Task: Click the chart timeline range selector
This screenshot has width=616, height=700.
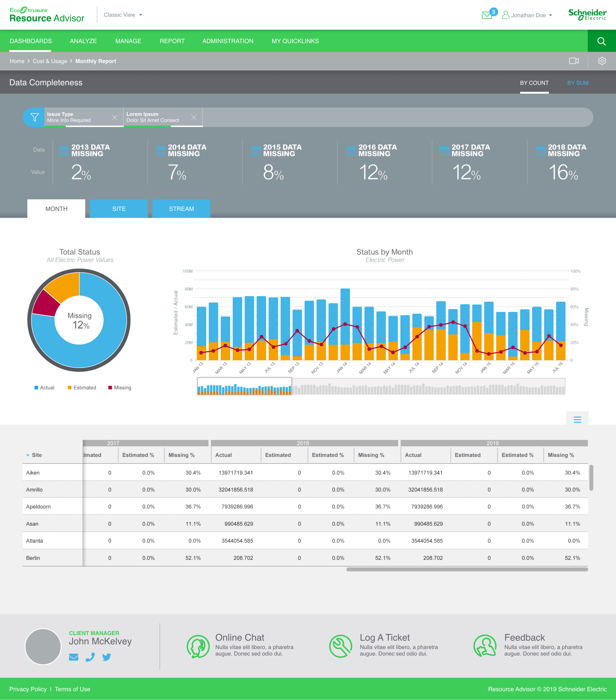Action: pyautogui.click(x=244, y=386)
